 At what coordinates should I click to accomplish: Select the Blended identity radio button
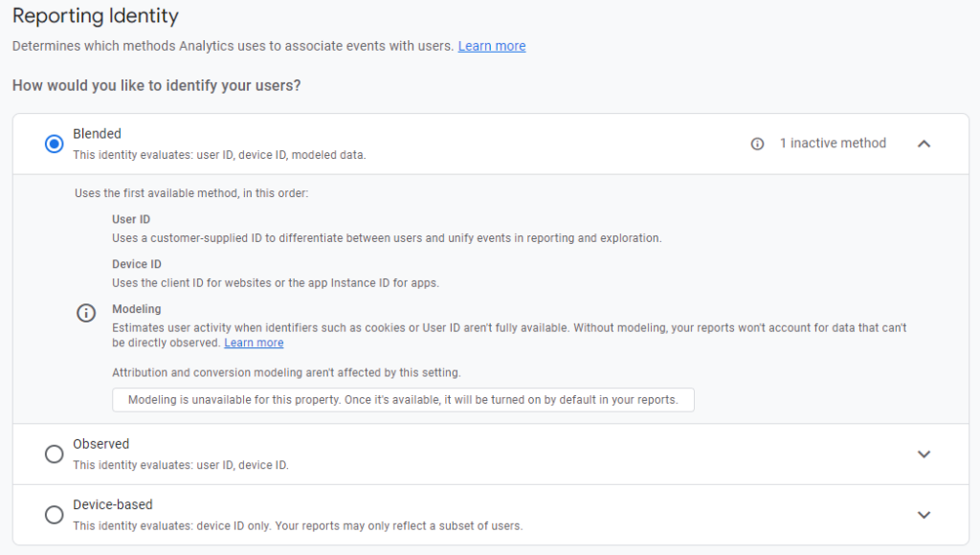point(55,144)
